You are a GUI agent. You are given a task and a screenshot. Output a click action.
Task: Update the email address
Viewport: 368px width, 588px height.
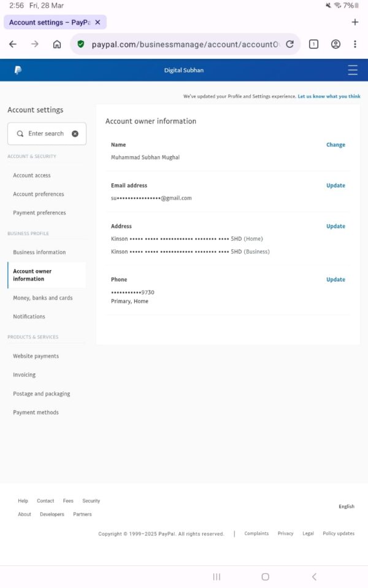335,186
